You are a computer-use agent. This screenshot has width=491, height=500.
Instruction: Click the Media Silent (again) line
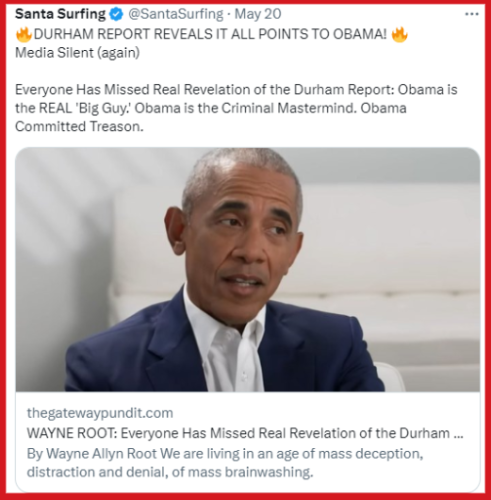[x=77, y=53]
